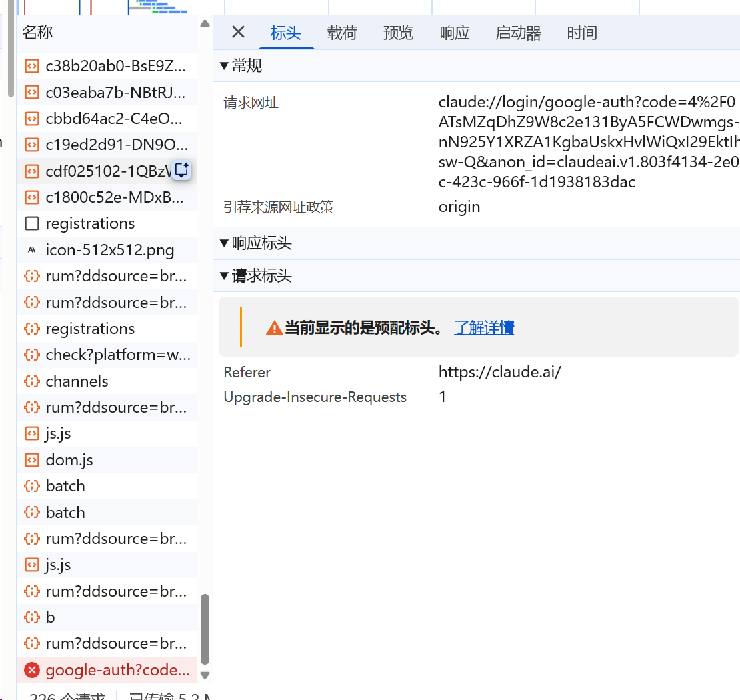Click the claude://login request URL value
The image size is (740, 700).
(589, 142)
